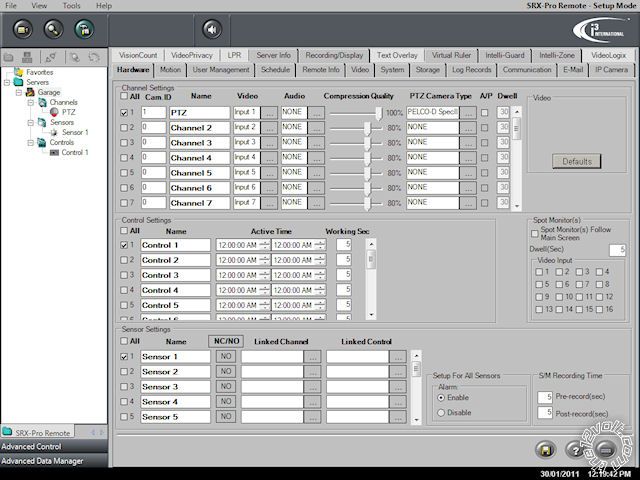
Task: Select the Disable alarm radio button
Action: [x=440, y=411]
